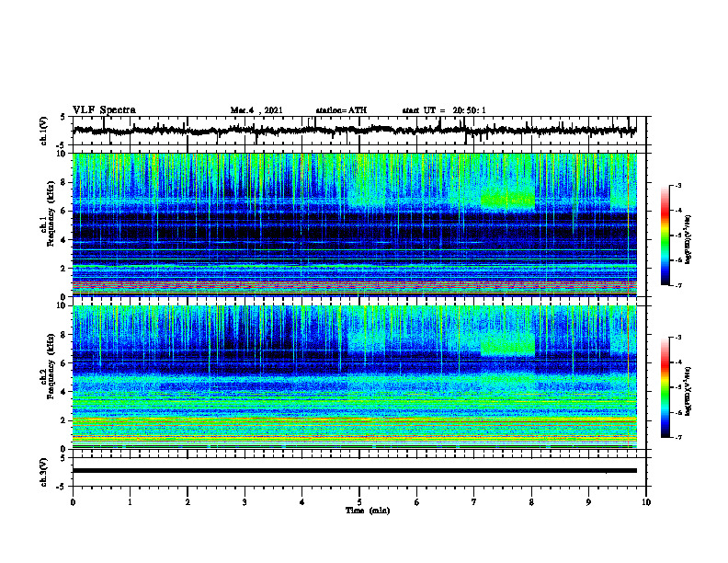
Task: Click the ch.1 colorbar "log(PSD)(V²/Hz)" label
Action: (688, 240)
